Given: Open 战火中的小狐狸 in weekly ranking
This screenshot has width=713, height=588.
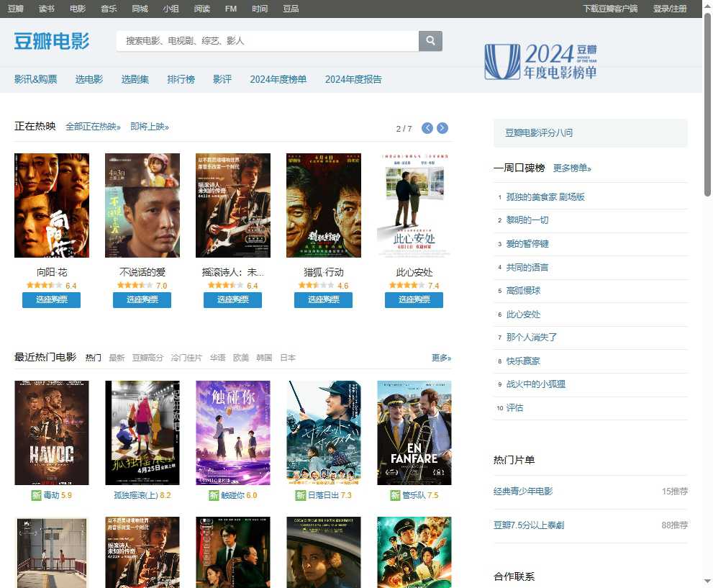Looking at the screenshot, I should click(x=536, y=384).
